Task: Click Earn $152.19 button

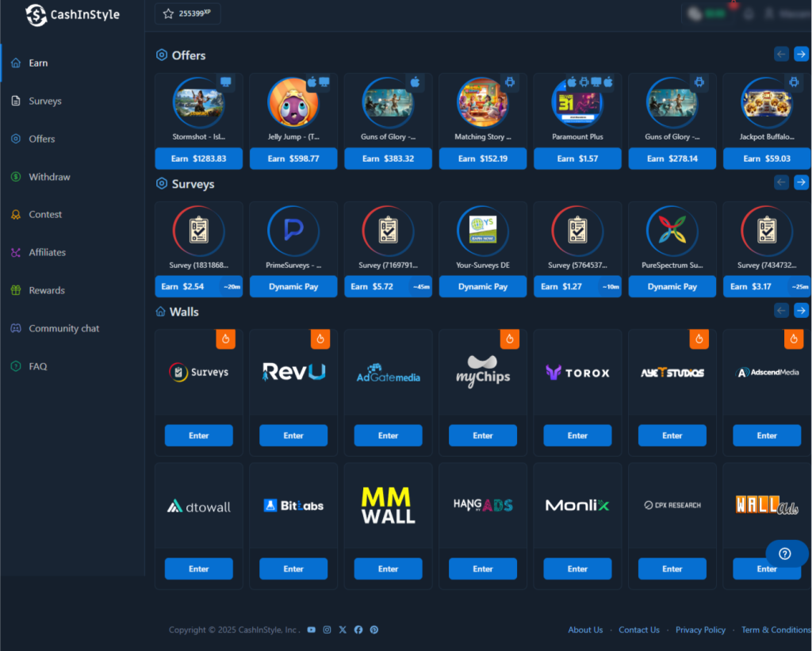Action: coord(483,159)
